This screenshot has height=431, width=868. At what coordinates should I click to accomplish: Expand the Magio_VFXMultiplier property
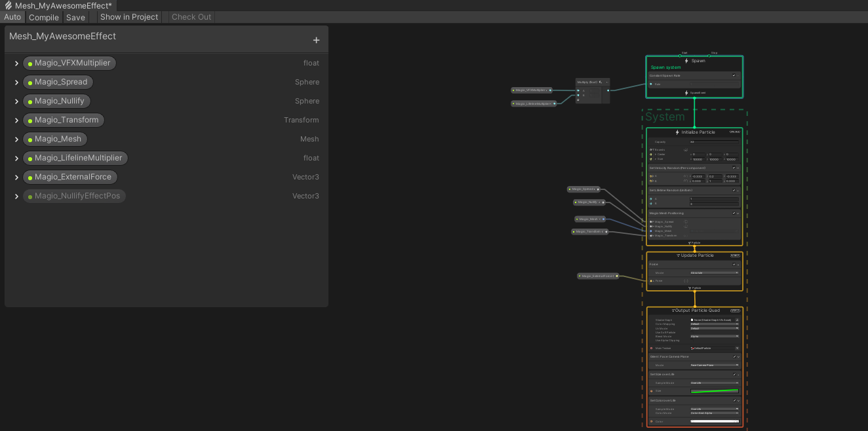coord(16,64)
